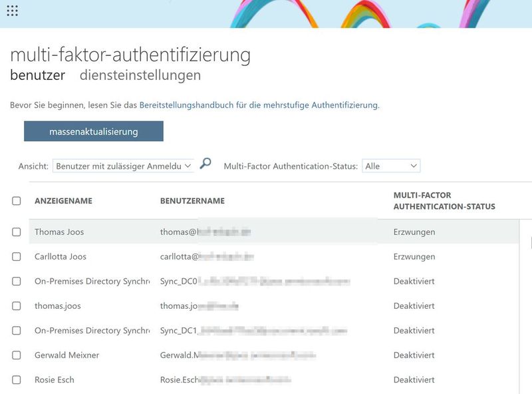Screen dimensions: 532x394
Task: Click username starting with thomas@
Action: (205, 232)
